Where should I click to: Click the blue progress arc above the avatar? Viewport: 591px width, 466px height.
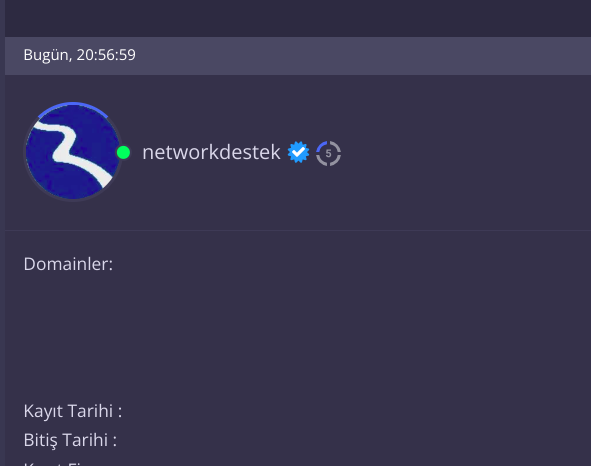click(x=73, y=107)
